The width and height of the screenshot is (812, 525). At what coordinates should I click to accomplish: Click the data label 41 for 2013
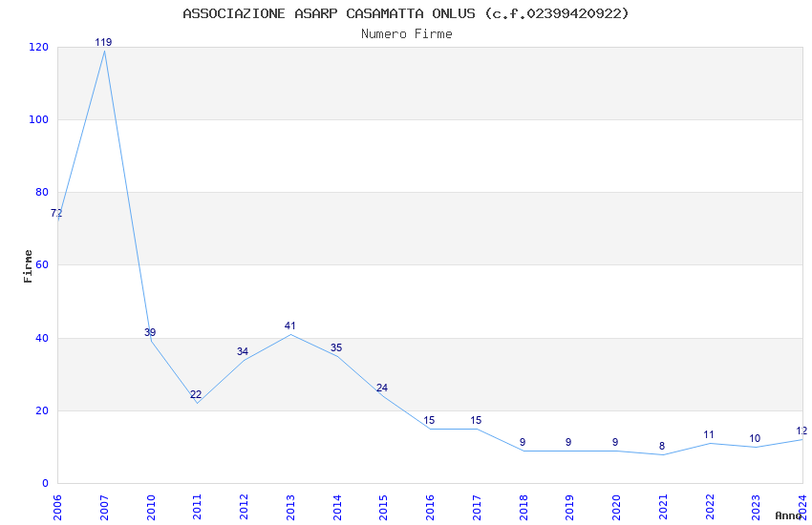click(x=289, y=325)
